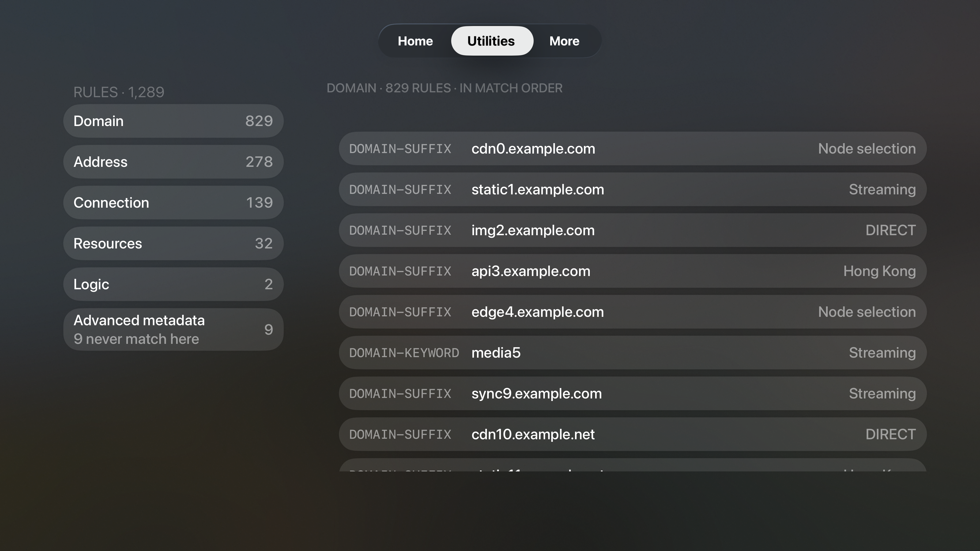Click the 139 count on Connection
980x551 pixels.
pyautogui.click(x=260, y=203)
